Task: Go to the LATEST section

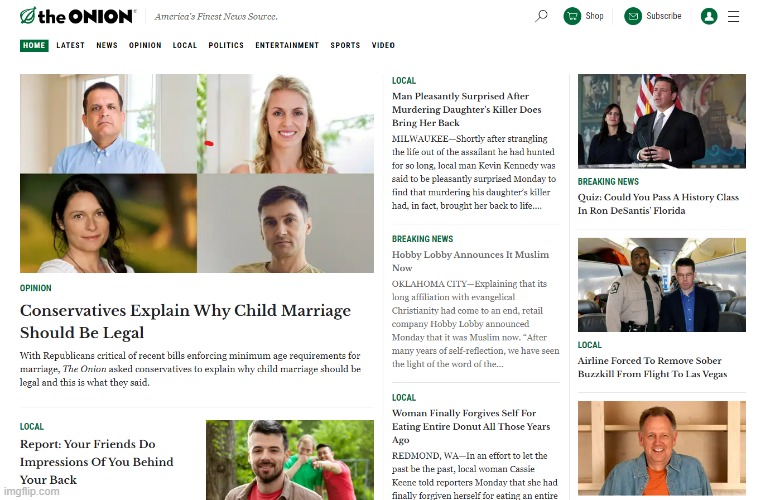Action: pos(71,45)
